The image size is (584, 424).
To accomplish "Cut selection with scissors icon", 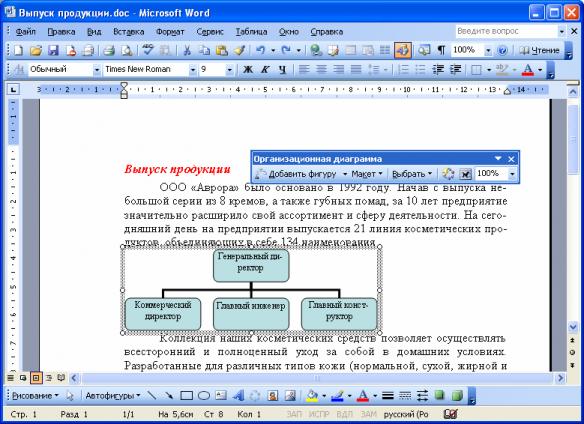I will pyautogui.click(x=187, y=50).
